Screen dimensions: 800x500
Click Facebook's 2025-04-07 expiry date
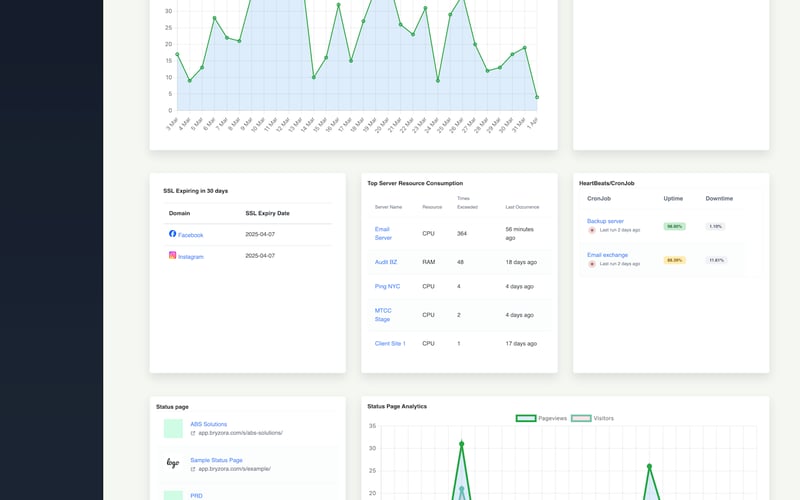click(260, 234)
